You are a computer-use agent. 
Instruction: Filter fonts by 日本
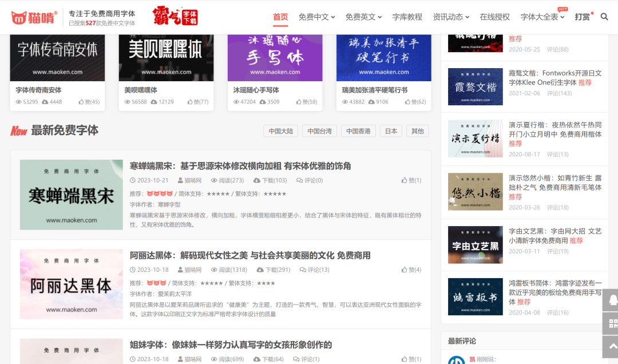click(391, 131)
